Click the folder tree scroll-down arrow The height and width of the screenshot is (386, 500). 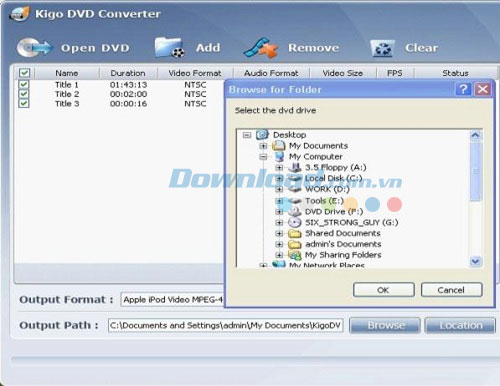pyautogui.click(x=476, y=261)
